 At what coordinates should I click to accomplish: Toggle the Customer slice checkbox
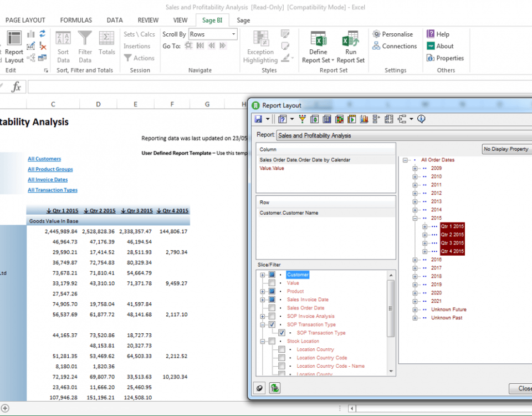pyautogui.click(x=272, y=275)
